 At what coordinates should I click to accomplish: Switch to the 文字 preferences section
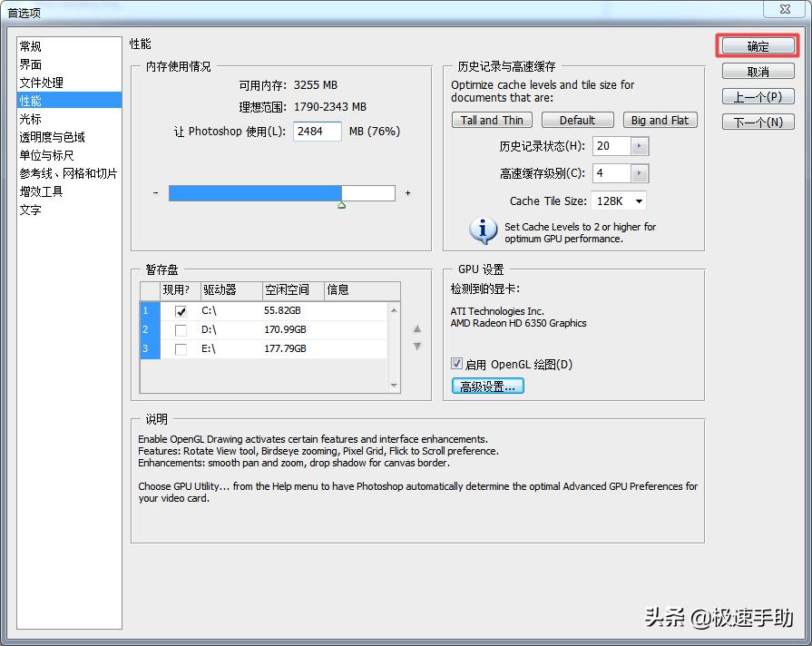coord(28,209)
